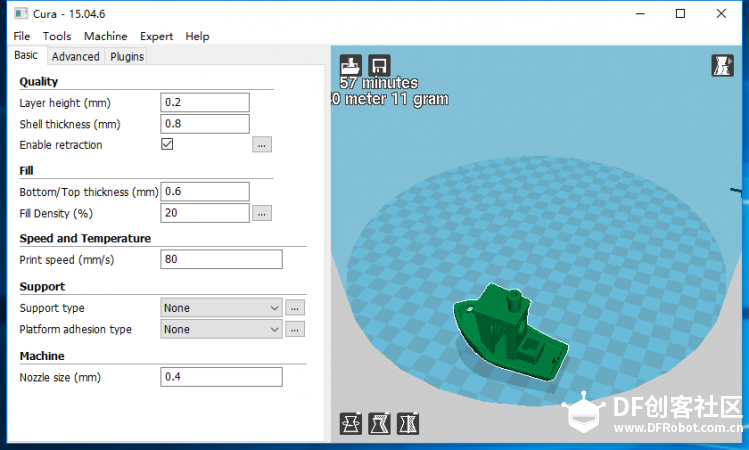Image resolution: width=749 pixels, height=450 pixels.
Task: Click the 'Bottom/Top thickness (mm)' label
Action: coord(89,192)
